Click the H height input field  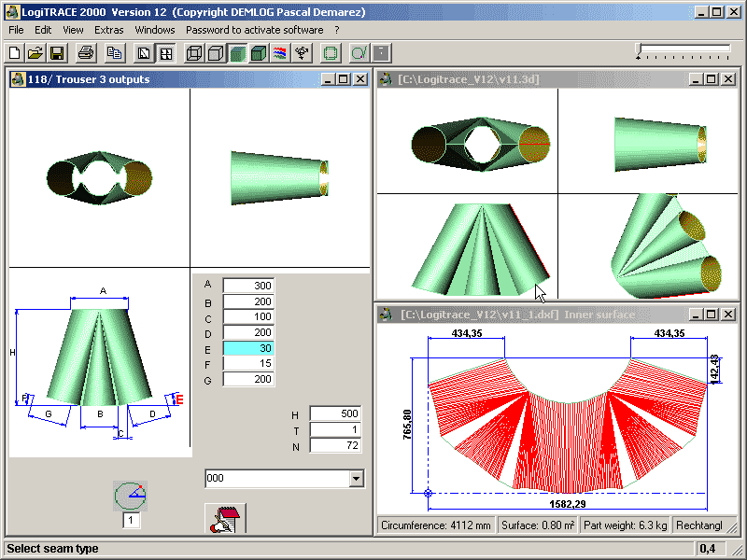pyautogui.click(x=335, y=413)
